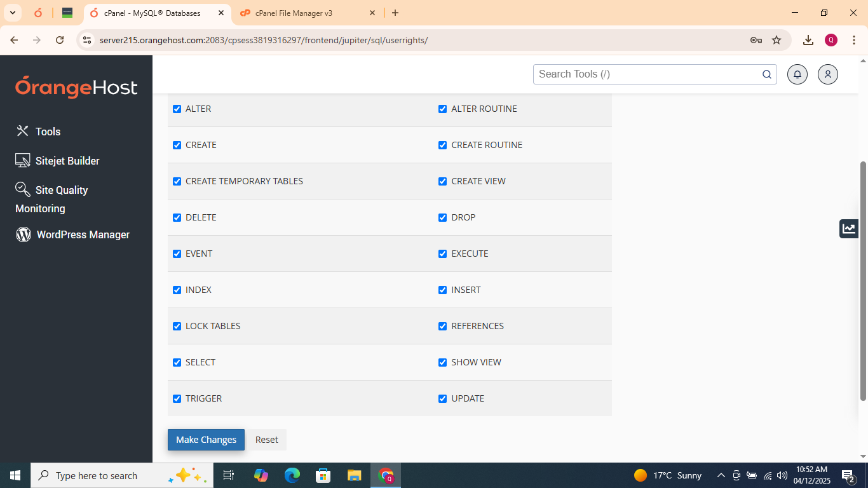
Task: Disable the DROP privilege checkbox
Action: 442,217
